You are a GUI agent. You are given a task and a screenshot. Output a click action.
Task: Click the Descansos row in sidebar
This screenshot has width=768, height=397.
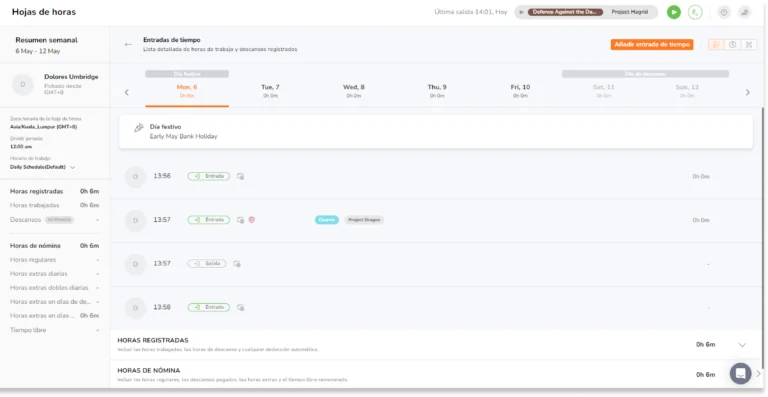tap(54, 220)
